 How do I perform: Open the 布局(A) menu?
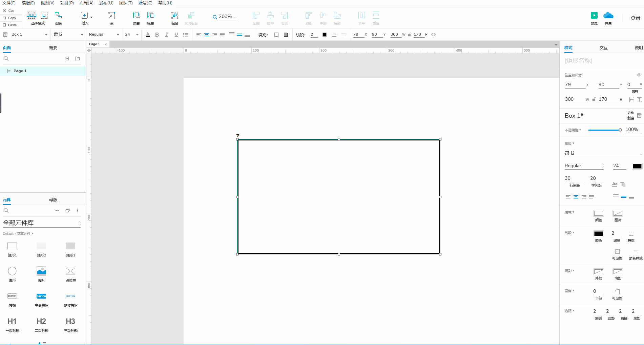(x=86, y=3)
